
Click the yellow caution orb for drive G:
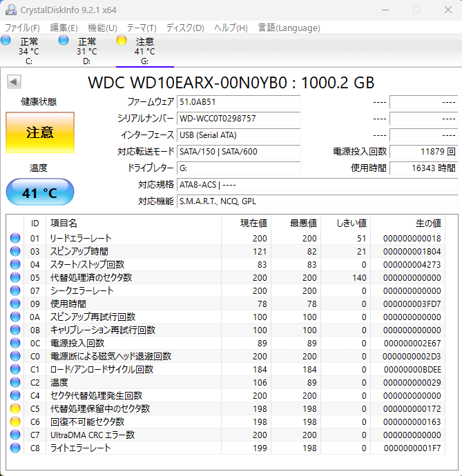pyautogui.click(x=122, y=40)
